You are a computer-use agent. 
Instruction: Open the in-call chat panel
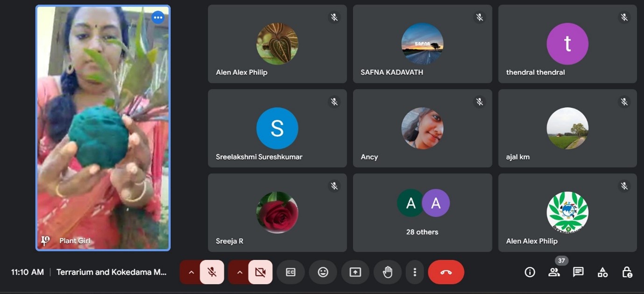point(578,272)
